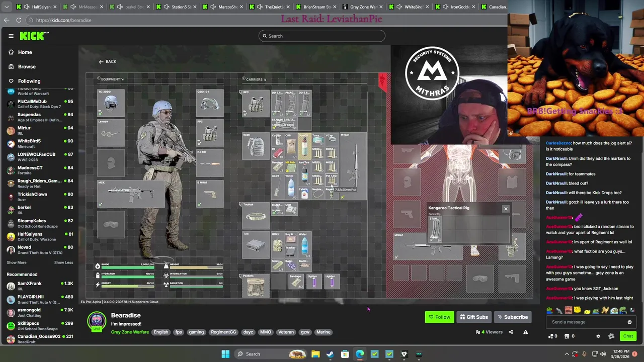
Task: Open the Suspendas channel in sidebar
Action: [40, 117]
